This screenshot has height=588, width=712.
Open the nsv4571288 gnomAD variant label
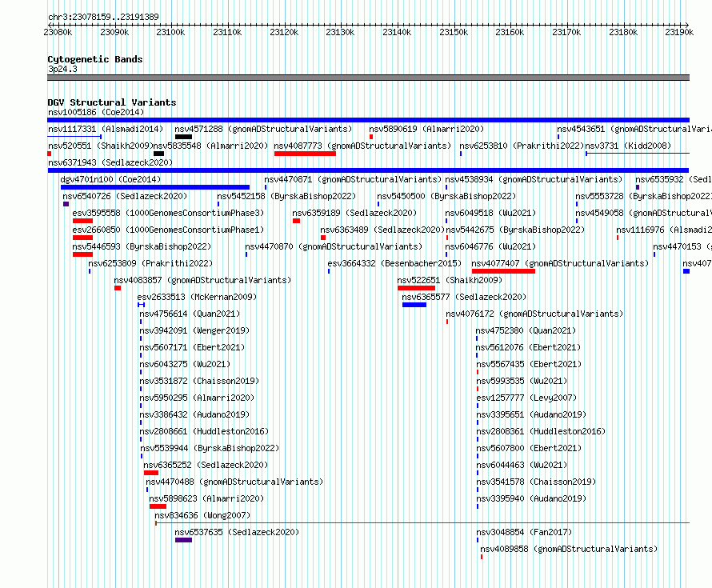click(x=263, y=129)
